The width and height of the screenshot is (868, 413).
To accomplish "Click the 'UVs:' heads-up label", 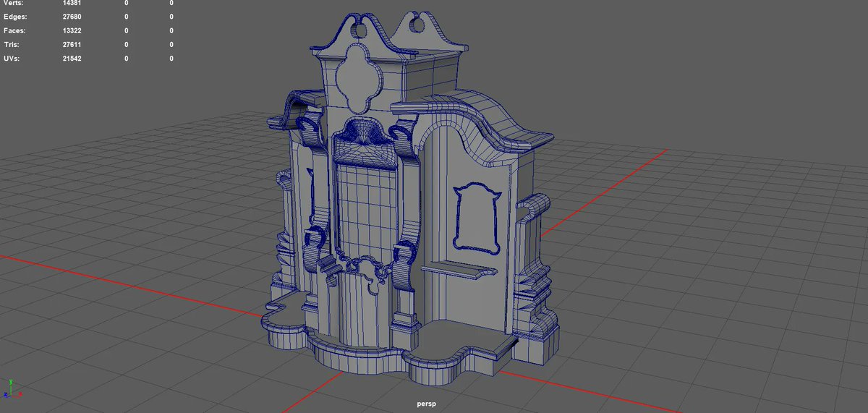I will [x=12, y=58].
